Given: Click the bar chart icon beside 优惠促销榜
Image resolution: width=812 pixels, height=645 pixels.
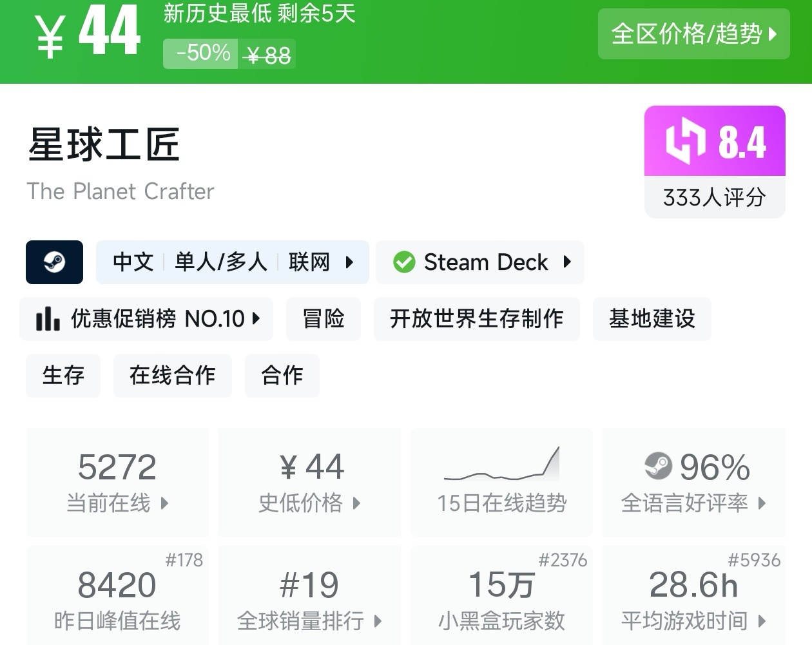Looking at the screenshot, I should pos(48,318).
